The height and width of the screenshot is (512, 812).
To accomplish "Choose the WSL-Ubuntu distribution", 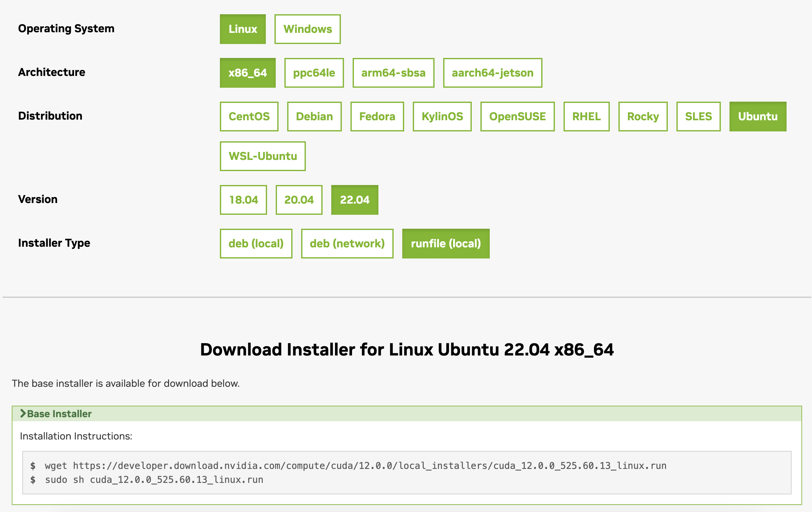I will 263,156.
